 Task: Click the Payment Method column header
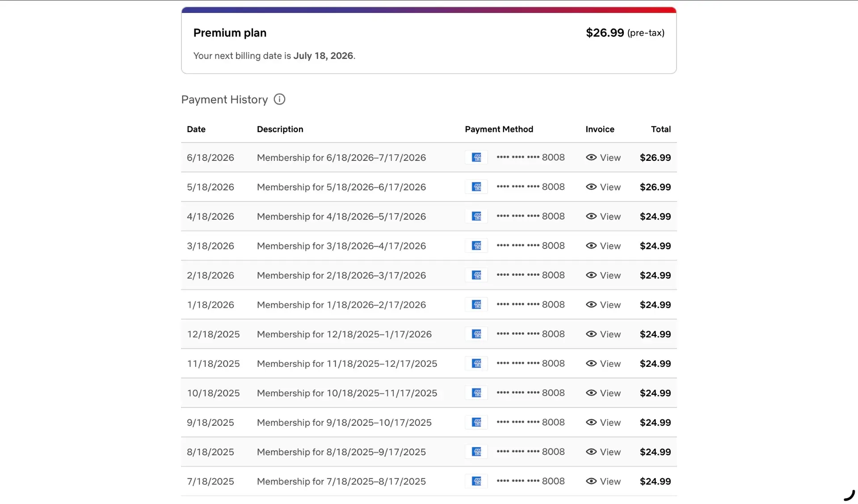[499, 129]
